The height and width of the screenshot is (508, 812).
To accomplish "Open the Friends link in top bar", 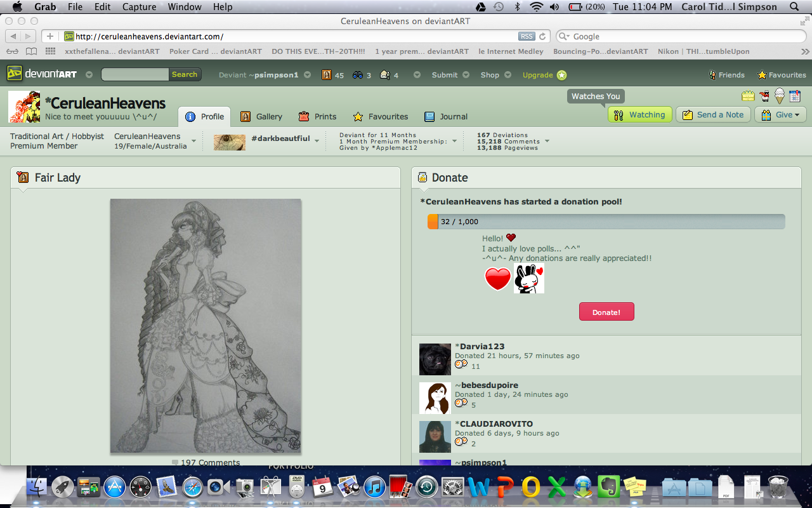I will coord(726,75).
